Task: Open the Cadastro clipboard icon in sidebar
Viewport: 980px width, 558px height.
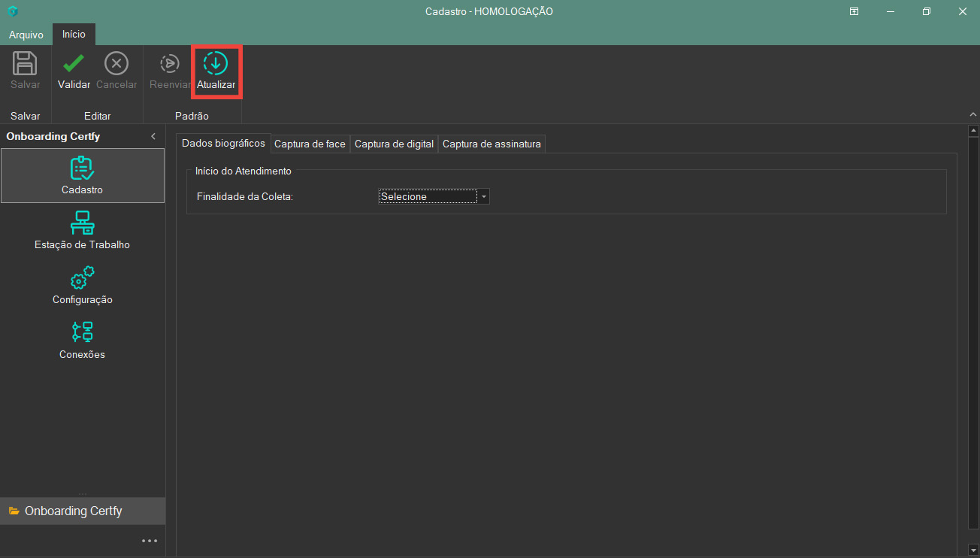Action: point(82,168)
